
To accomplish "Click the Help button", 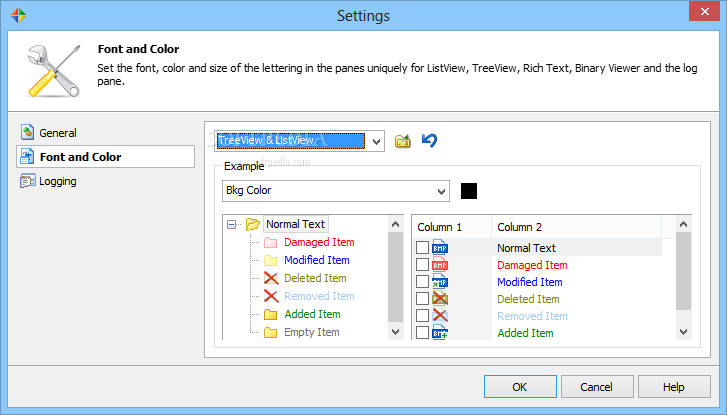I will tap(674, 387).
